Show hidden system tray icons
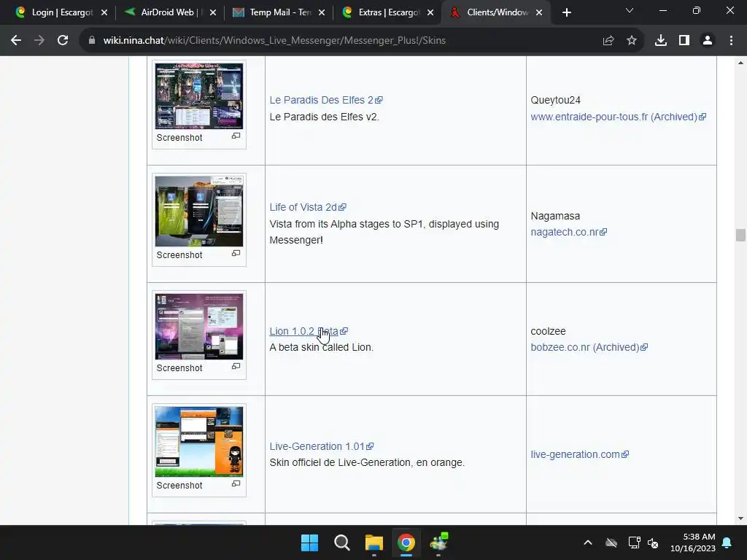 click(x=588, y=542)
